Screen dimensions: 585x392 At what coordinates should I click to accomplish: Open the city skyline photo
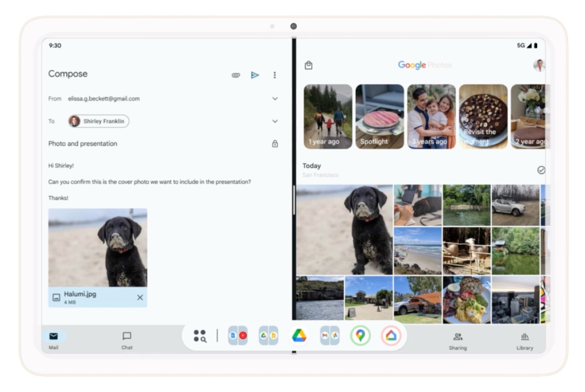pyautogui.click(x=516, y=300)
